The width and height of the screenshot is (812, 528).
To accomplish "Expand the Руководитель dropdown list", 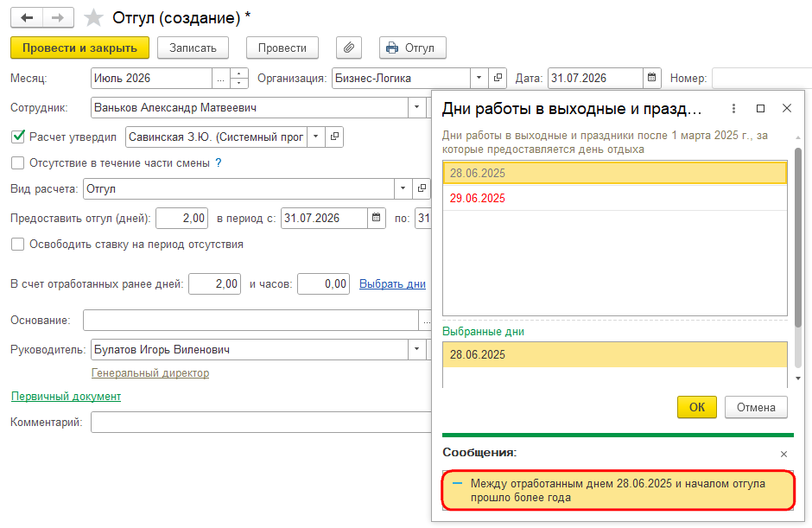I will (416, 349).
